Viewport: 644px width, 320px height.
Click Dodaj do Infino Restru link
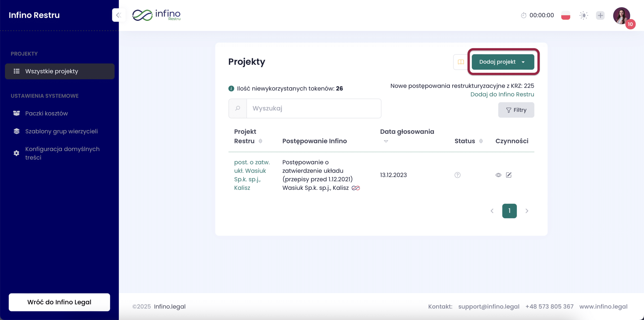point(502,94)
